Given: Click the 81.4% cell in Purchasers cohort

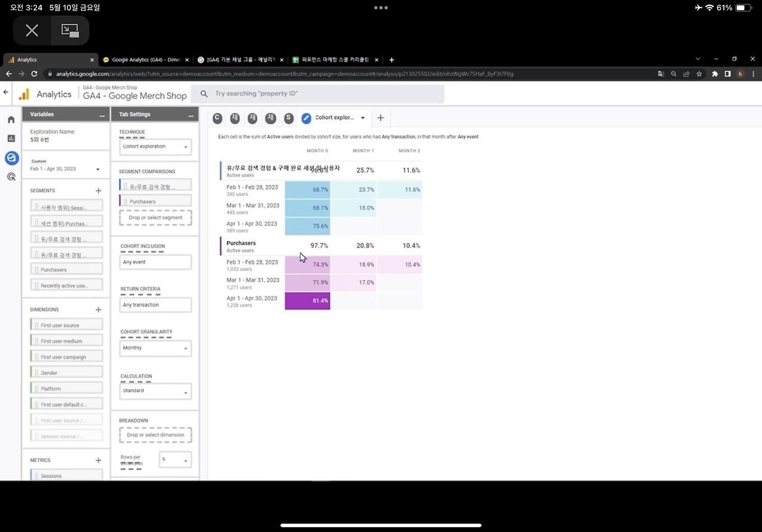Looking at the screenshot, I should coord(308,301).
